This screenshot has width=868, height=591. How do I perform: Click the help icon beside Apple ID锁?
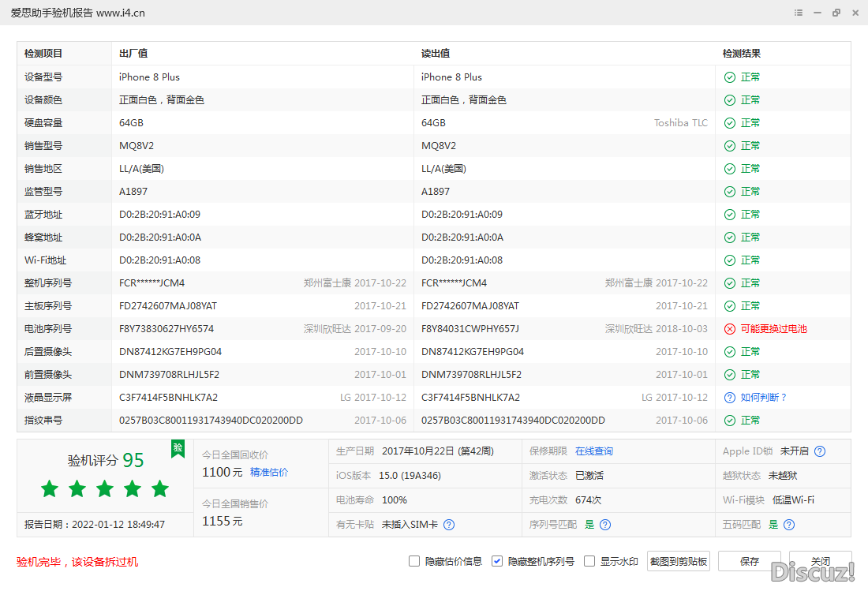click(x=820, y=451)
